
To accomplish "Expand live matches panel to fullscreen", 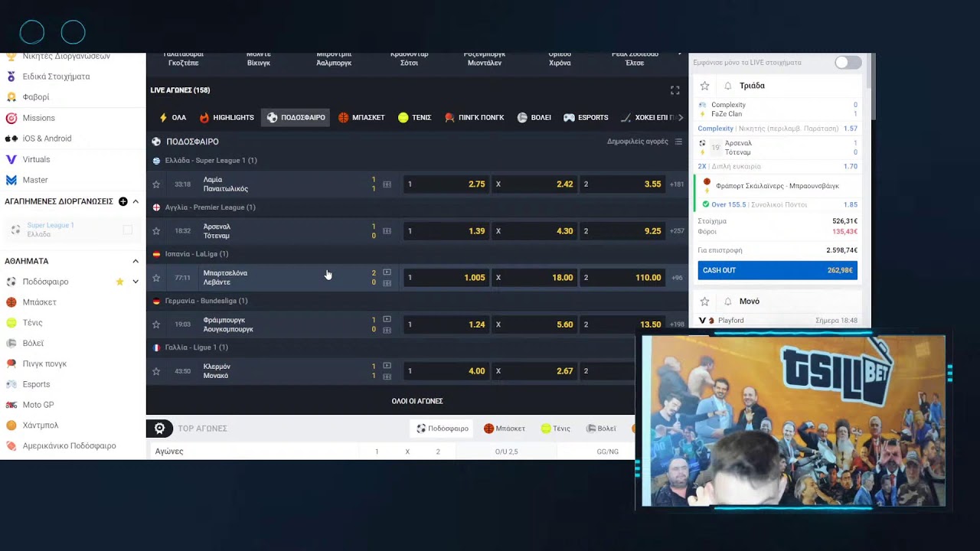I will 675,90.
